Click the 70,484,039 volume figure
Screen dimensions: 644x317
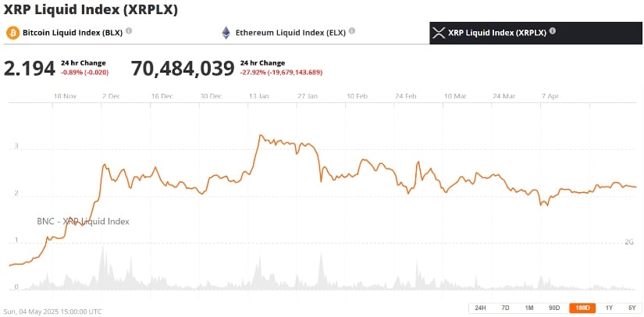183,69
